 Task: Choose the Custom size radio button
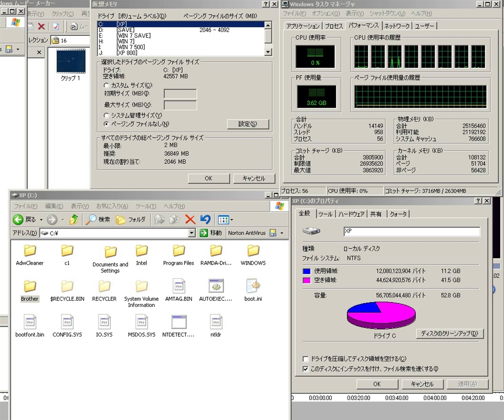[x=106, y=86]
